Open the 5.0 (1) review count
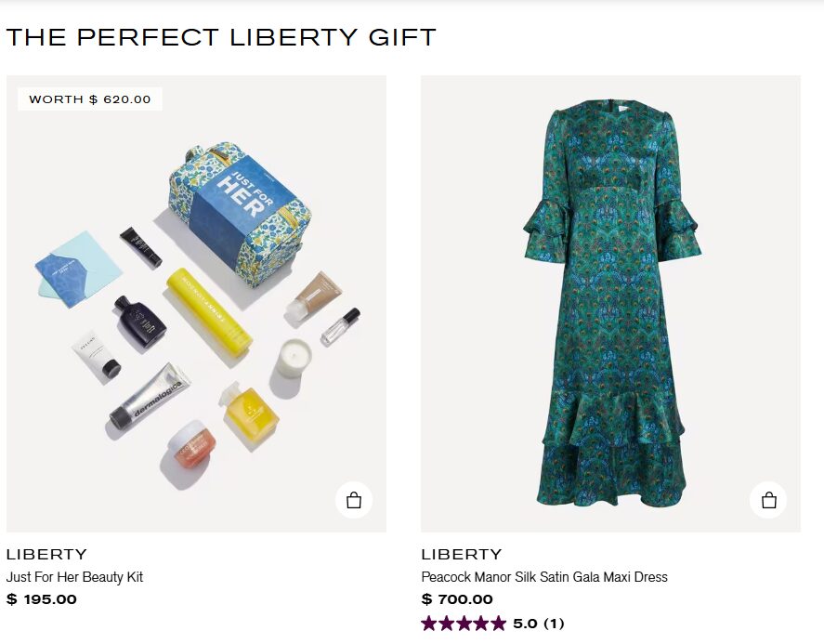824x644 pixels. (x=539, y=624)
